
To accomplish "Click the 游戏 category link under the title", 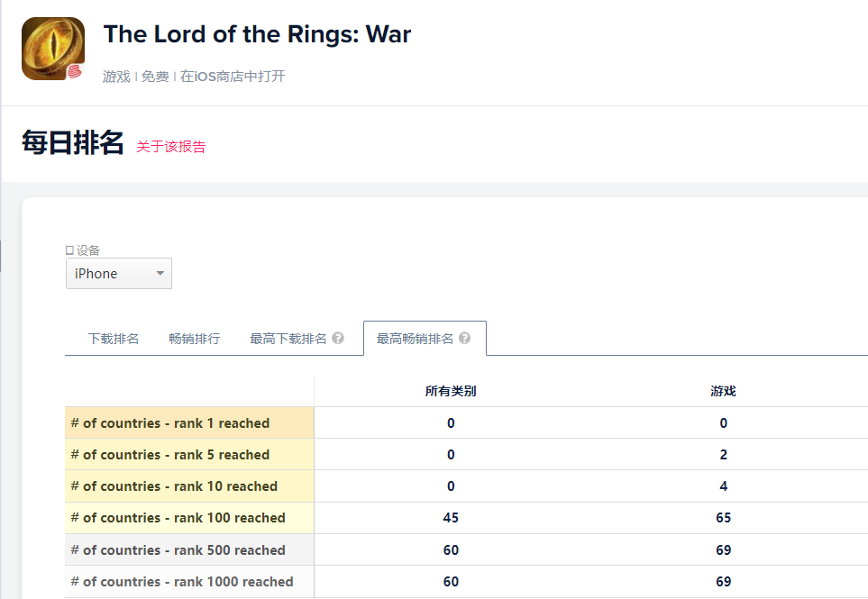I will (116, 77).
